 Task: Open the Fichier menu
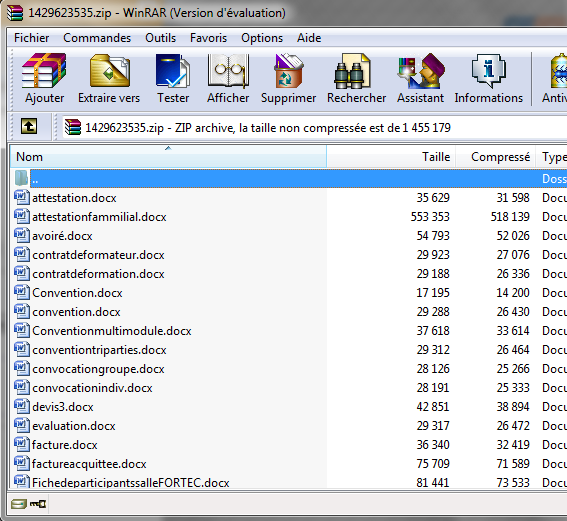[31, 38]
